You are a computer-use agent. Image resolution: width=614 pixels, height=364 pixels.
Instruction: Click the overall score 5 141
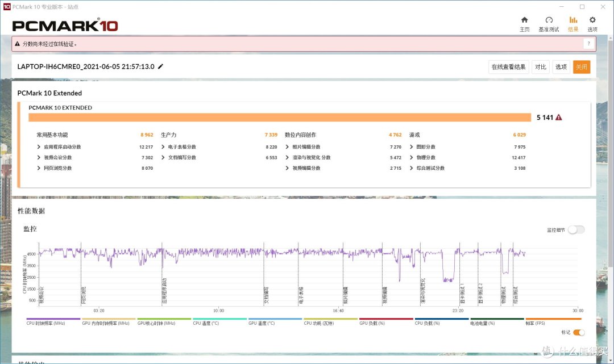(545, 118)
